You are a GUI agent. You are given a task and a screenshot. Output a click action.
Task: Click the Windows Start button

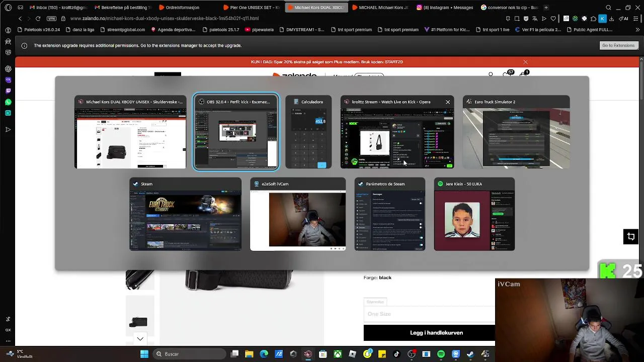pyautogui.click(x=144, y=354)
